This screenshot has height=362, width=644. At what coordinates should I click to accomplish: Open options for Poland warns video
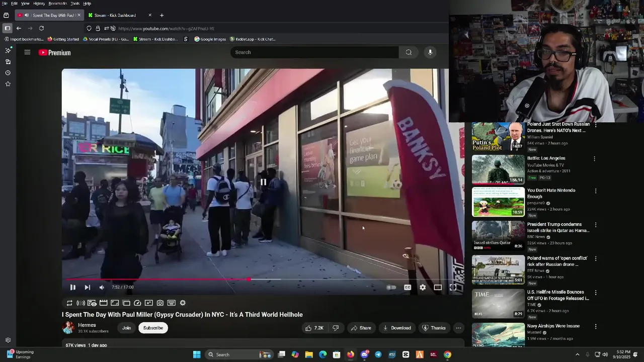point(596,259)
